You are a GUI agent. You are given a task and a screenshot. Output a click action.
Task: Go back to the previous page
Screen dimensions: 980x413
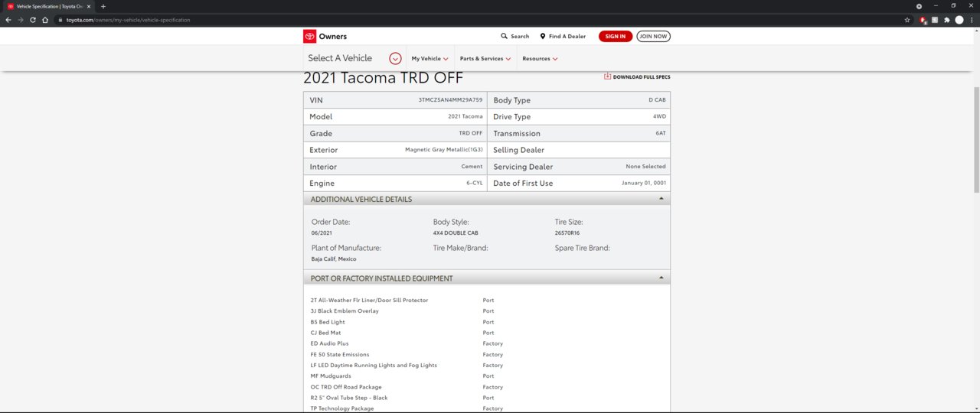[x=8, y=19]
